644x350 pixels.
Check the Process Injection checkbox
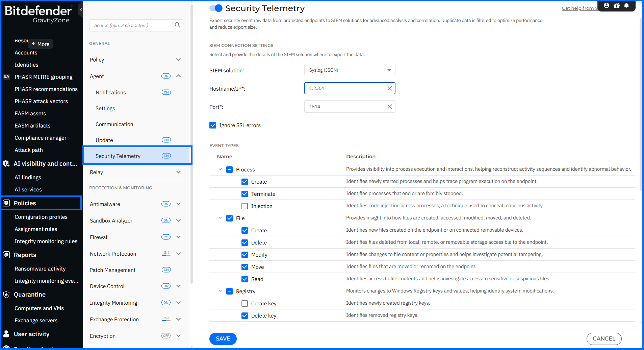(245, 206)
